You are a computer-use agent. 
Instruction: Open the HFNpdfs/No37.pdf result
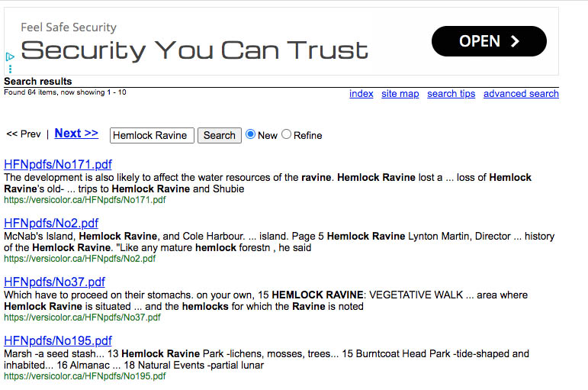(54, 282)
